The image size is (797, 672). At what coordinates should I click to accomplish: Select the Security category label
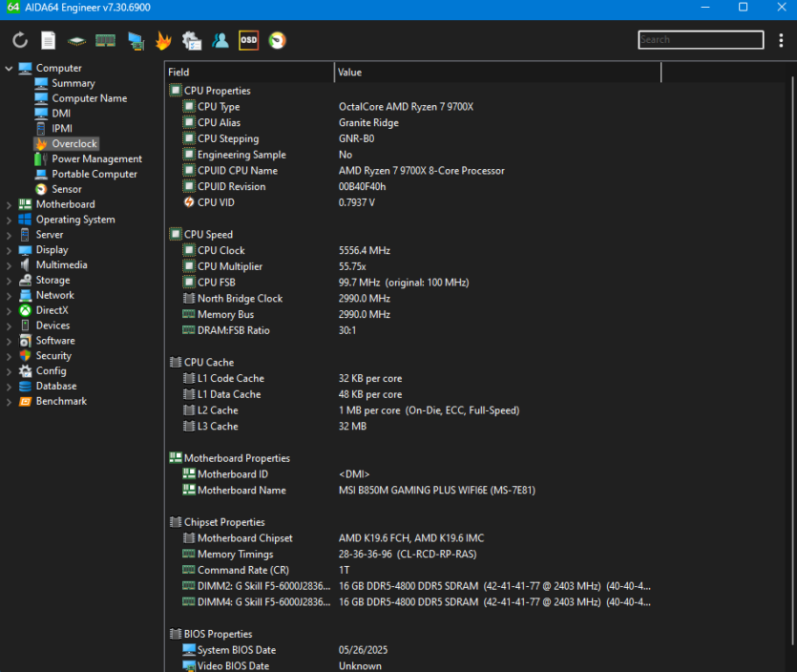(53, 356)
